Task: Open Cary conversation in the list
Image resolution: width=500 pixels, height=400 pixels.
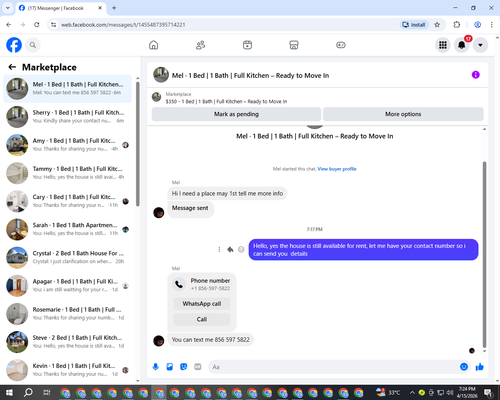Action: [67, 201]
